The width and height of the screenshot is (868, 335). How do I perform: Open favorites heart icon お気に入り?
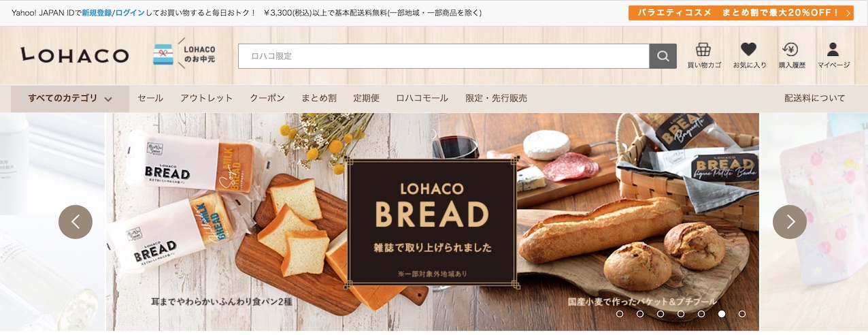(749, 56)
